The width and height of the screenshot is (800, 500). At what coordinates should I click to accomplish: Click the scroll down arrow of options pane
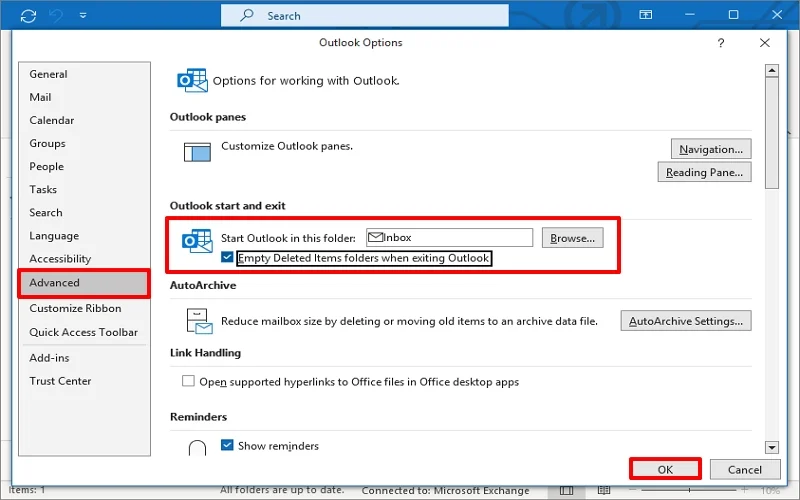point(772,447)
